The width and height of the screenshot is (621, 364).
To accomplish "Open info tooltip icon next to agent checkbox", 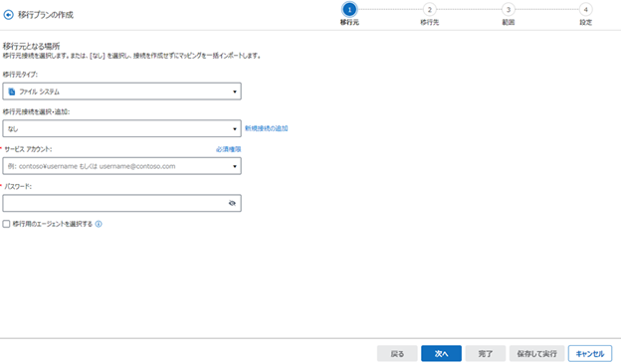I will click(99, 224).
